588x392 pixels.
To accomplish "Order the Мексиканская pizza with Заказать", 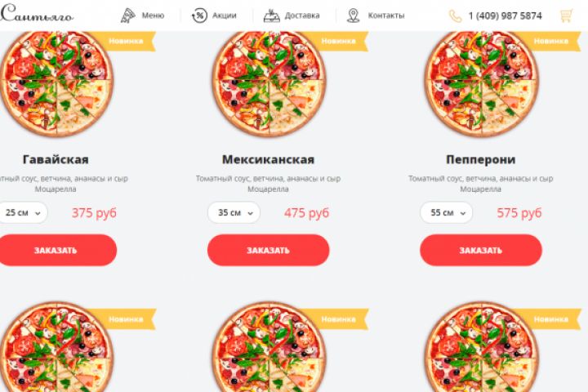I will coord(268,250).
